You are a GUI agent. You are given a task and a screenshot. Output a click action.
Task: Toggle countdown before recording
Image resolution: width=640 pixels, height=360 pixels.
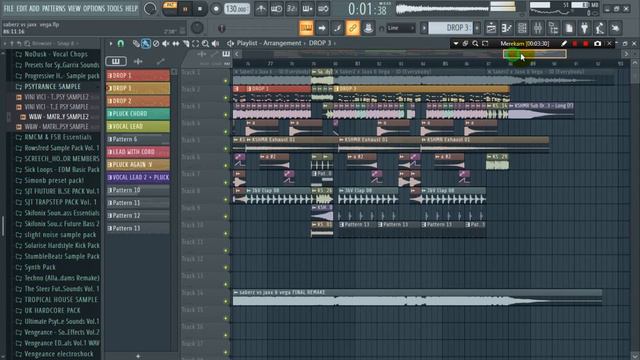coord(292,9)
